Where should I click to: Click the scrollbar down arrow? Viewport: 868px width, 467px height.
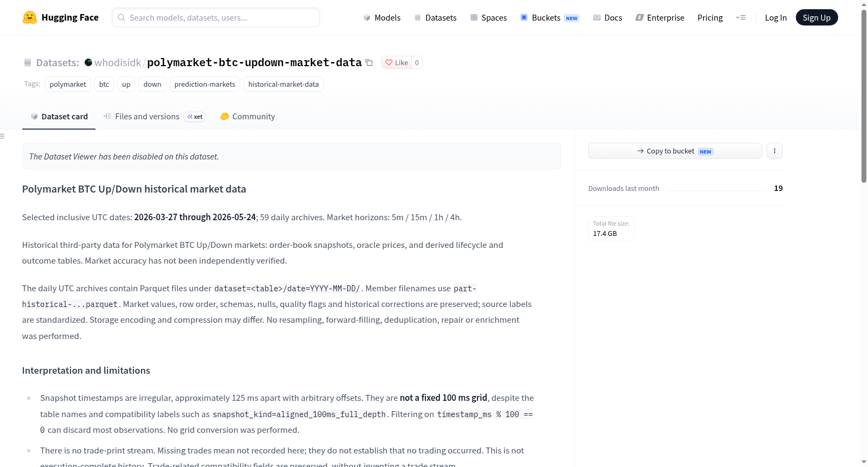click(x=864, y=462)
